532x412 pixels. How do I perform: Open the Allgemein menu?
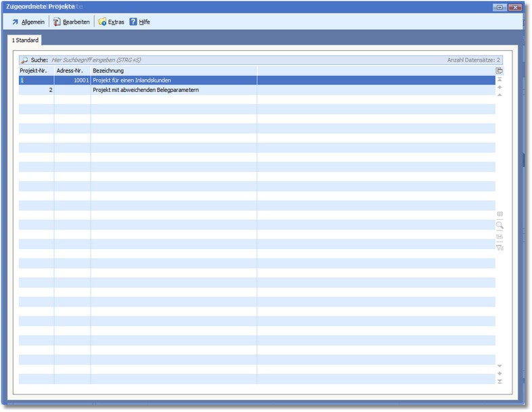28,22
